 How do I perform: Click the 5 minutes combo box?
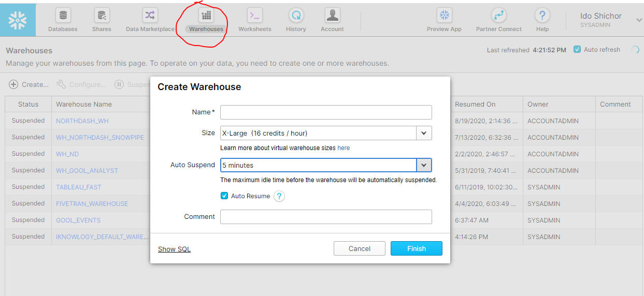coord(326,165)
